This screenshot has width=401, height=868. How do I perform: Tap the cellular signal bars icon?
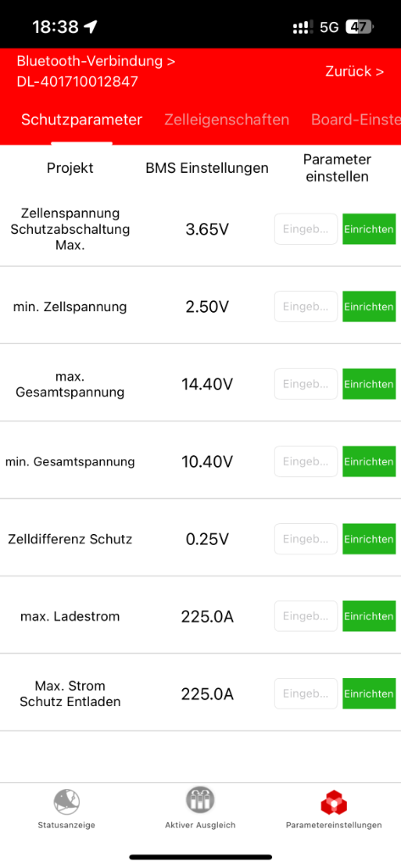point(302,26)
